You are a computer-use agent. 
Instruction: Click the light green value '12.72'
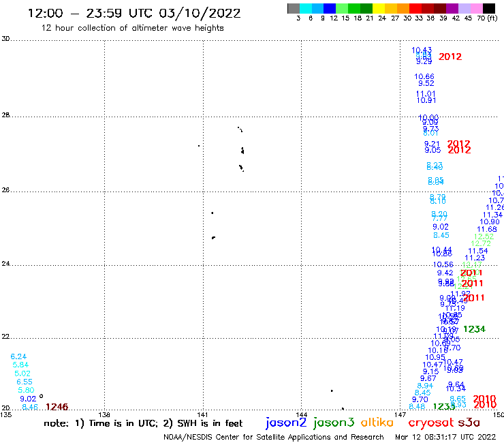(481, 243)
